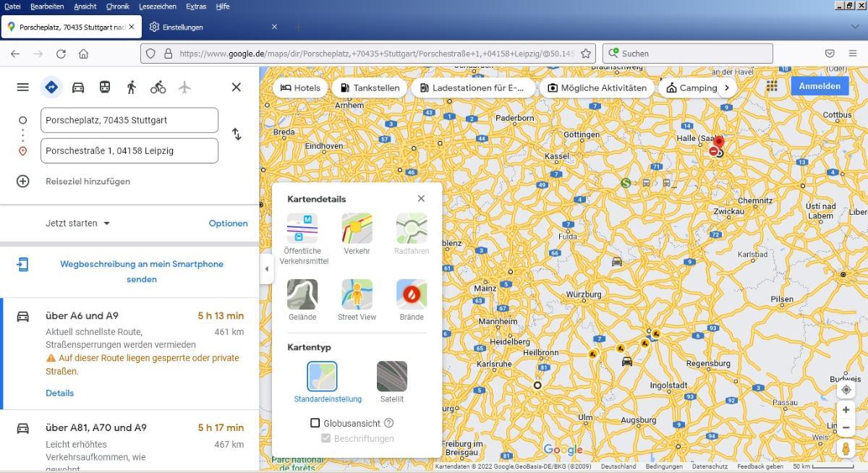The height and width of the screenshot is (473, 868).
Task: Switch map type to Satellit
Action: pyautogui.click(x=391, y=377)
